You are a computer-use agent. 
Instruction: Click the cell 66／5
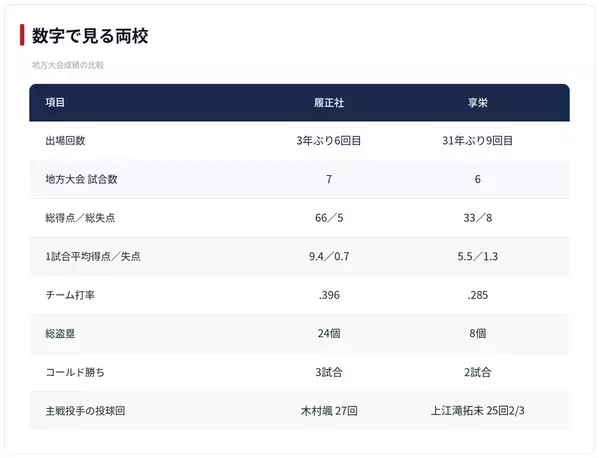(x=329, y=218)
